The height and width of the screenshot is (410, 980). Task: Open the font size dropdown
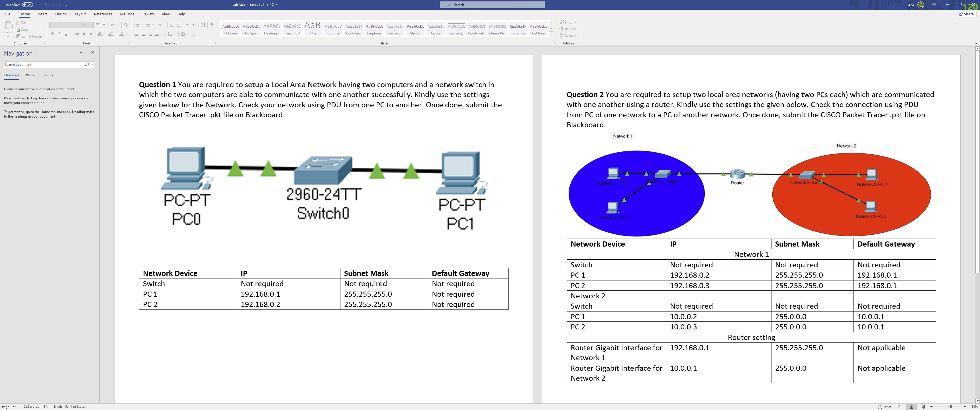click(x=92, y=25)
